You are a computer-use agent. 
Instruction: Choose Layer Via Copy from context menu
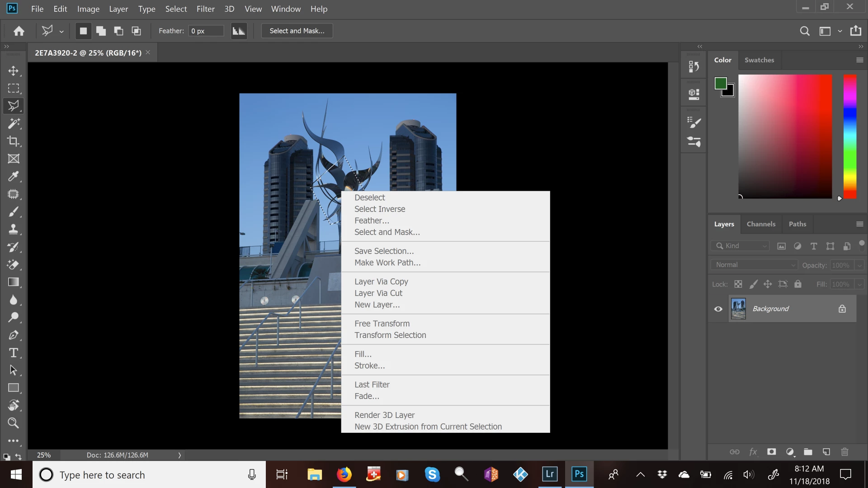pyautogui.click(x=381, y=282)
